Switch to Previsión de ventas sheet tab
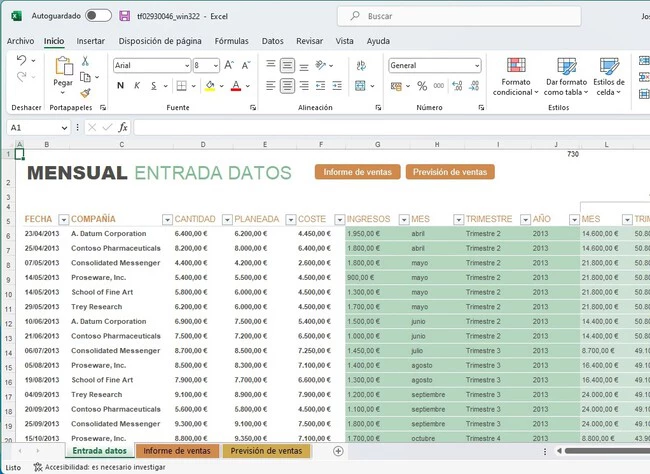Screen dimensions: 650x474 (x=266, y=451)
